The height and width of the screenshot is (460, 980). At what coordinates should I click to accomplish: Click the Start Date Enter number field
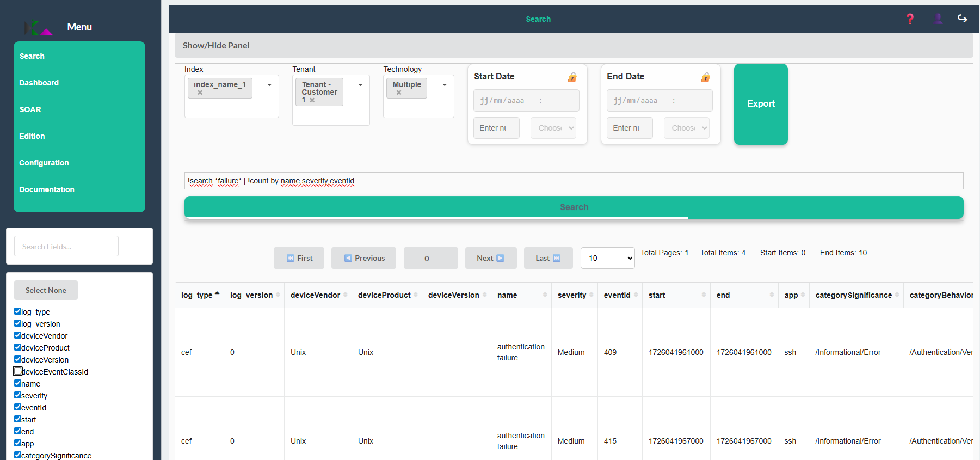tap(496, 128)
